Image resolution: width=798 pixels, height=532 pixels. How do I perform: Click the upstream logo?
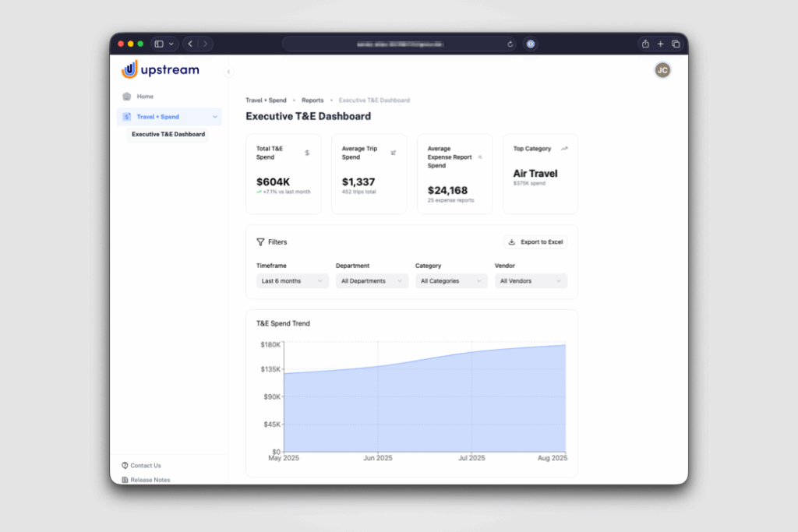click(x=161, y=69)
